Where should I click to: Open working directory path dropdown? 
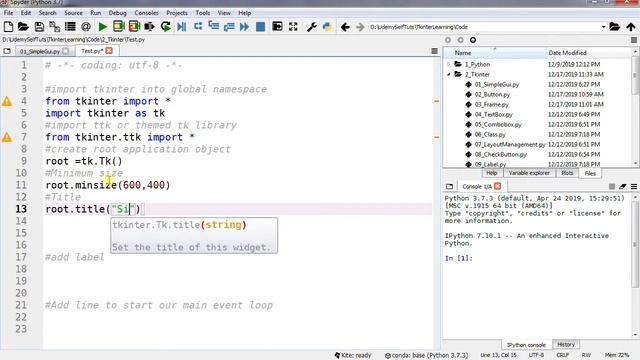[603, 27]
